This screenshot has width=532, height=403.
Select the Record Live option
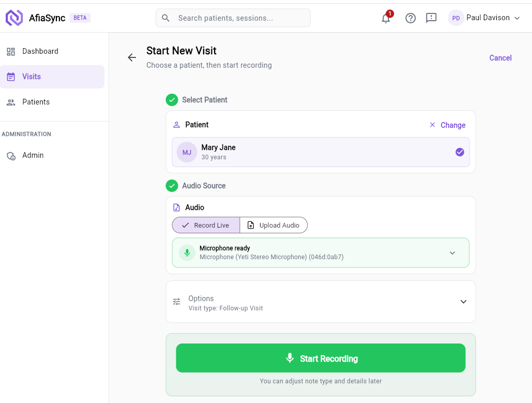pos(206,225)
